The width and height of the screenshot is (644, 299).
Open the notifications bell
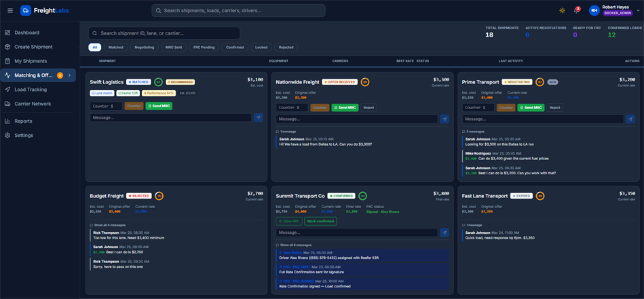tap(576, 11)
